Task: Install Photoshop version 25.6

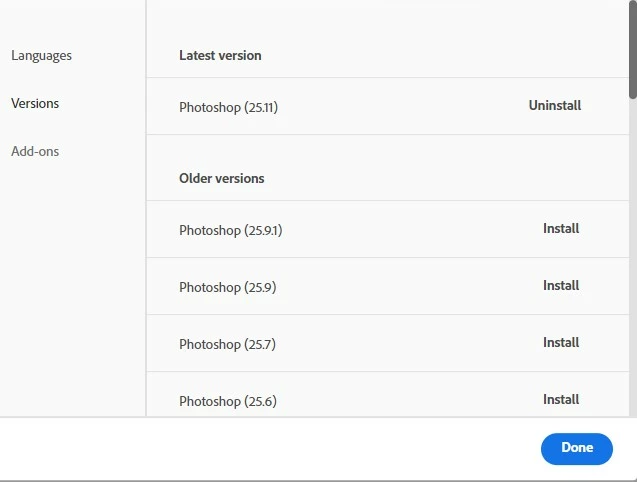Action: pyautogui.click(x=561, y=400)
